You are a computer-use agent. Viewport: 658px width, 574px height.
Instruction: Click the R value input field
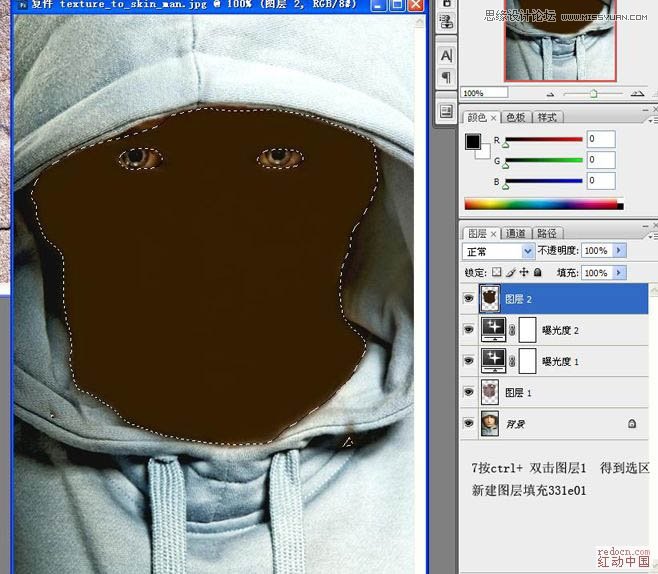[601, 139]
